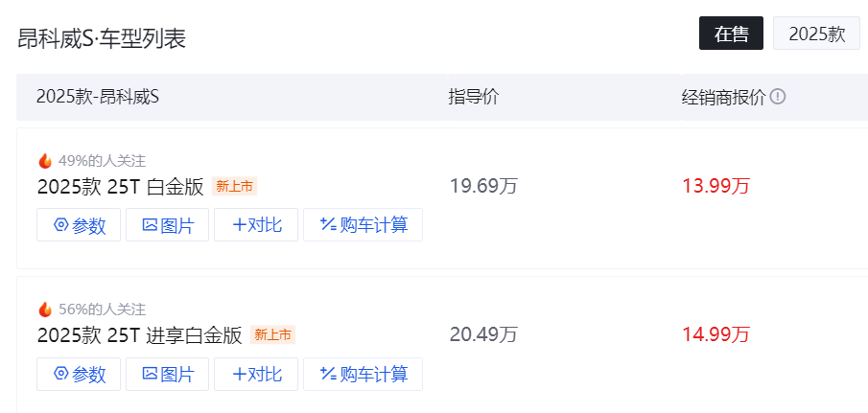Click flame icon next to 49%的人关注
Screen dimensions: 868x413
(45, 161)
